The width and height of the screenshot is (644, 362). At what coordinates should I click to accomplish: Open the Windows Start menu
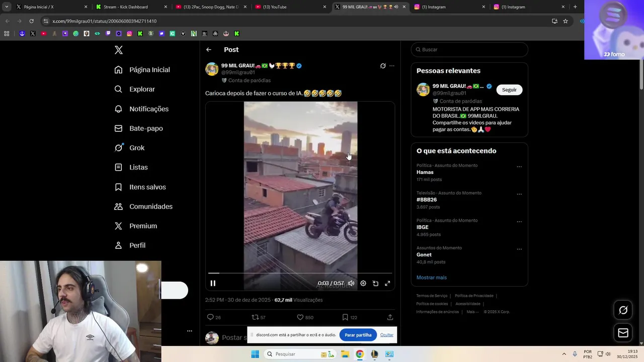pyautogui.click(x=255, y=354)
